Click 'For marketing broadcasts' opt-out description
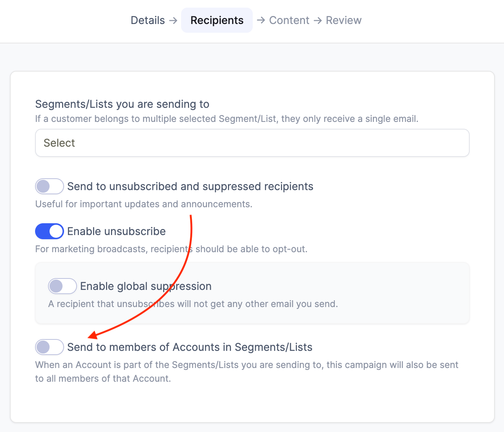This screenshot has width=504, height=432. tap(171, 249)
